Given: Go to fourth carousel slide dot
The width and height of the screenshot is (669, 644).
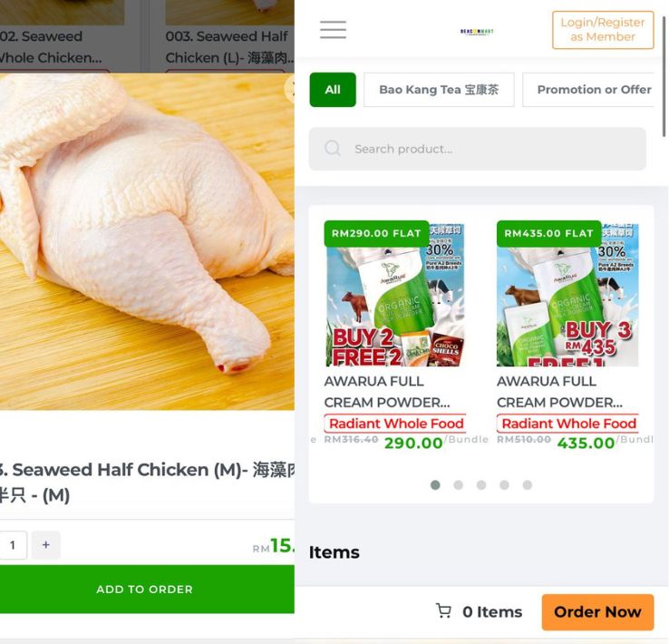Looking at the screenshot, I should pyautogui.click(x=504, y=485).
